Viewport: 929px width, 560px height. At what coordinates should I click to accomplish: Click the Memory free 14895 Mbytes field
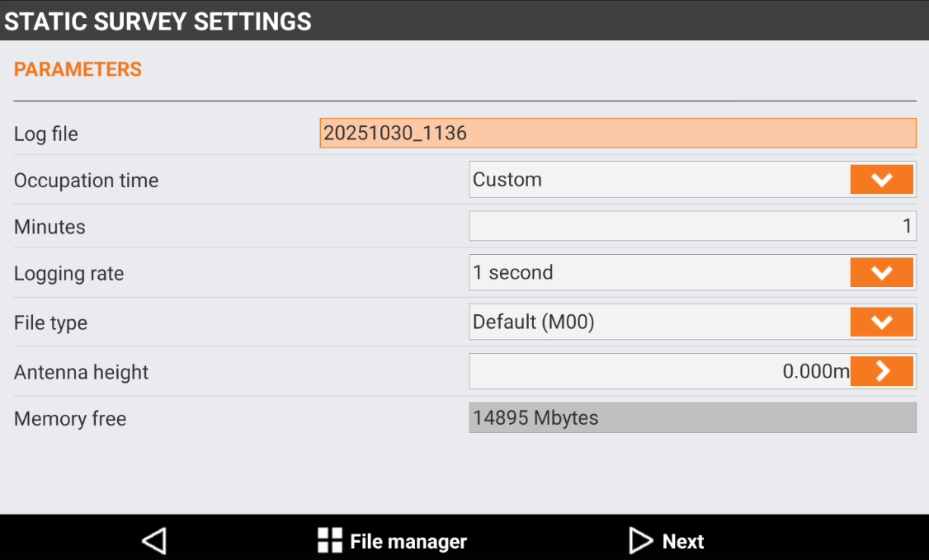[x=691, y=417]
